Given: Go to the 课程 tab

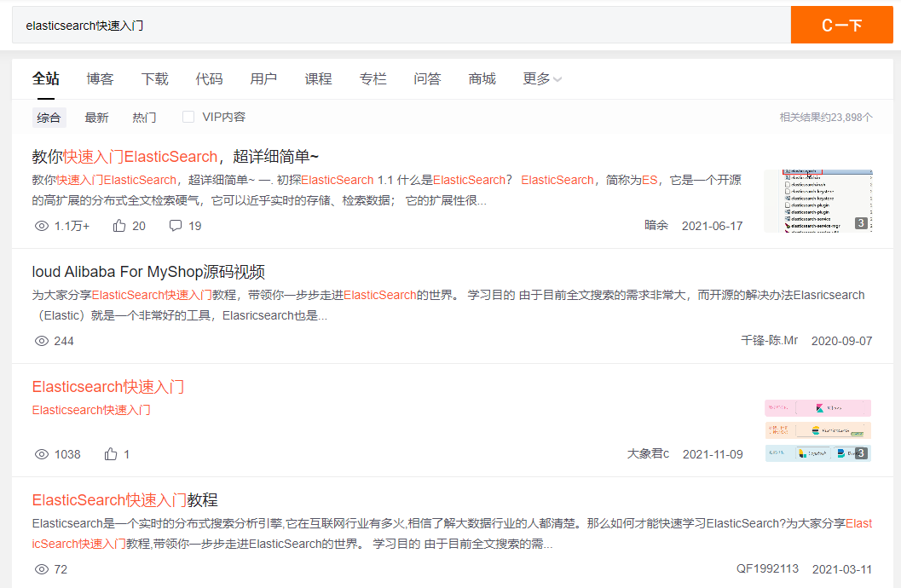Looking at the screenshot, I should pos(318,78).
